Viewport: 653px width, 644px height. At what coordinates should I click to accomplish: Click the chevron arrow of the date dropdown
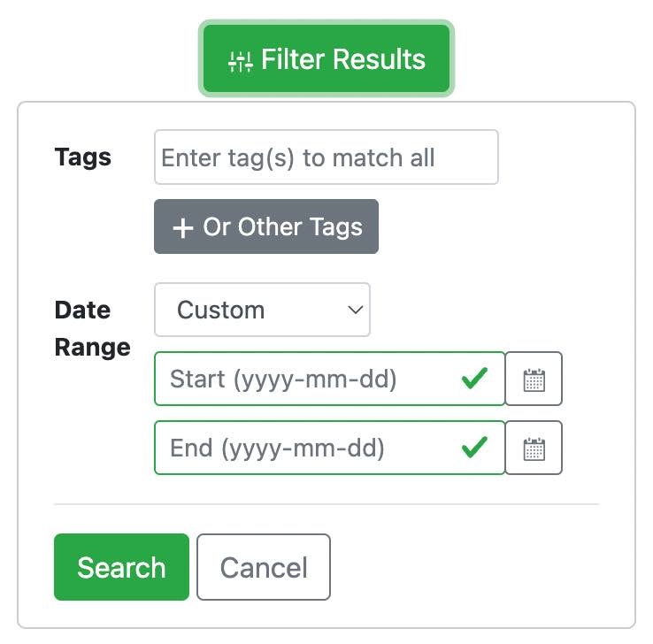coord(355,310)
